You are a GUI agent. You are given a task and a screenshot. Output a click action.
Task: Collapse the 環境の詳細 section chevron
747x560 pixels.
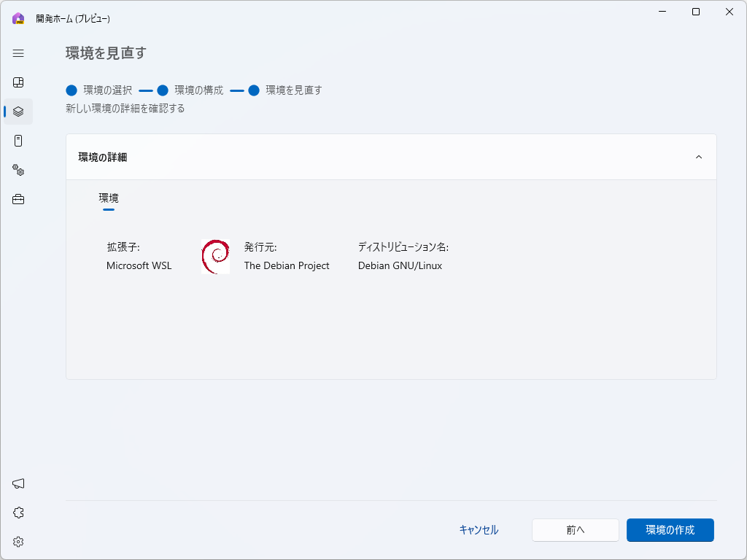[x=698, y=157]
